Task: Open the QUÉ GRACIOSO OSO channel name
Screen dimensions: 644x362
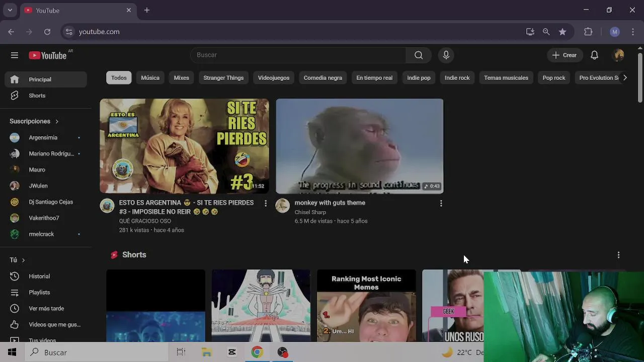Action: [x=145, y=221]
